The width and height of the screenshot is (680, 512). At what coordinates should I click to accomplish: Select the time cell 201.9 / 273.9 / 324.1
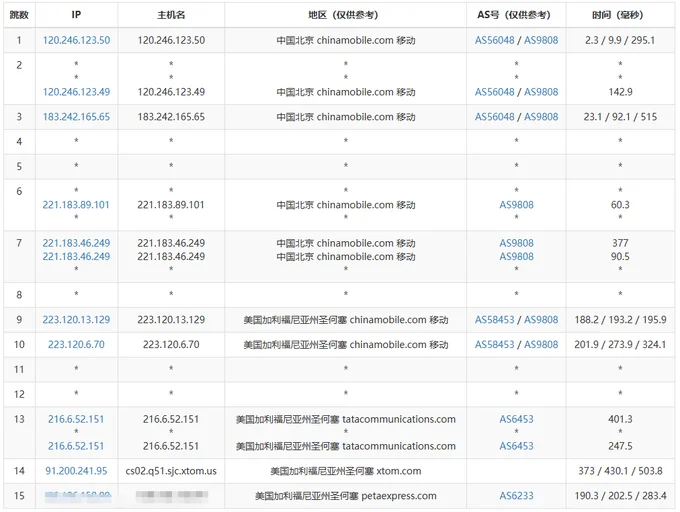click(x=620, y=344)
